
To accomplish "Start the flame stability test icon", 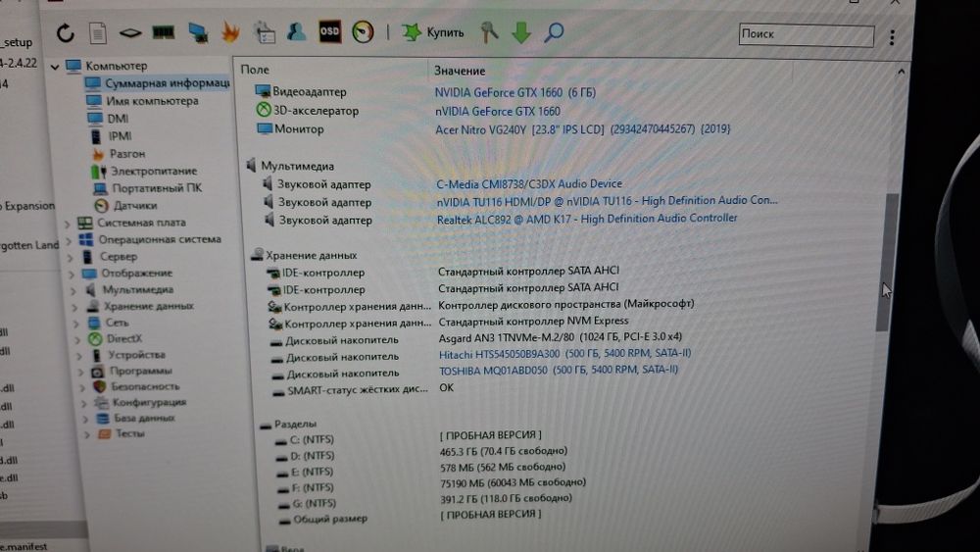I will click(230, 32).
